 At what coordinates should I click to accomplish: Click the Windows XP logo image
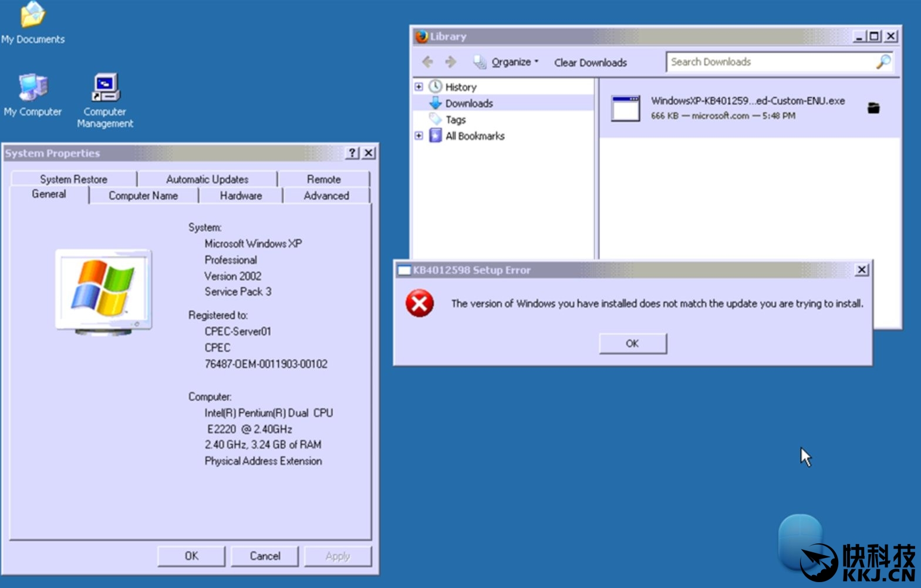(104, 292)
